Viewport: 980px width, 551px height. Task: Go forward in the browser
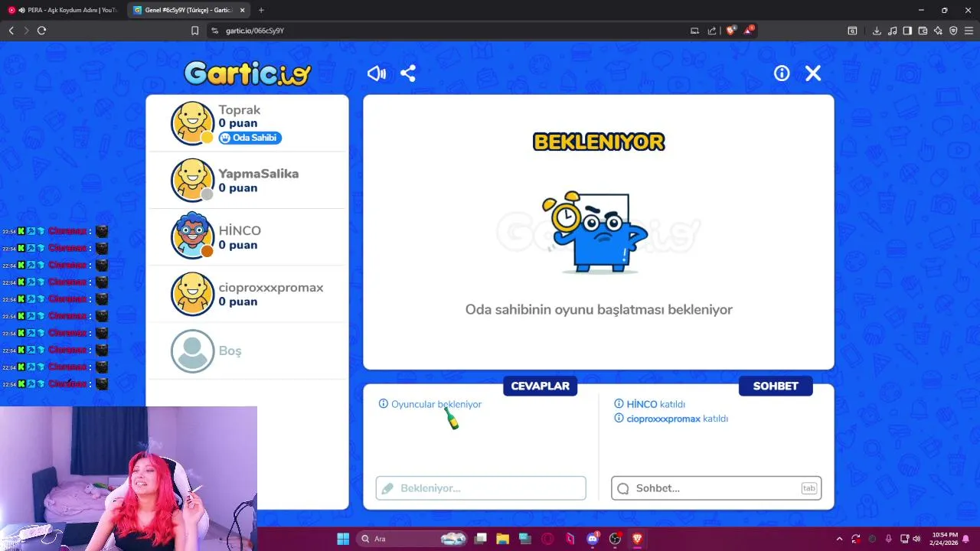pyautogui.click(x=26, y=31)
